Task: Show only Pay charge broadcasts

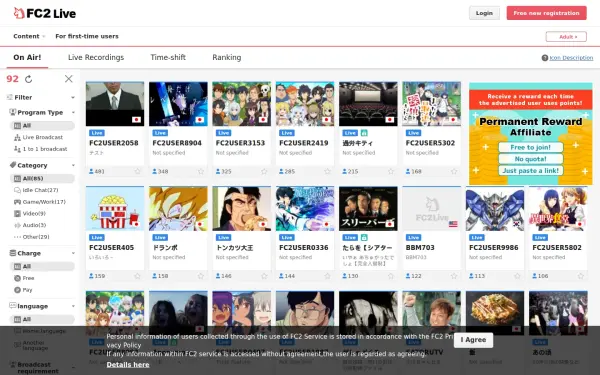Action: pyautogui.click(x=23, y=290)
